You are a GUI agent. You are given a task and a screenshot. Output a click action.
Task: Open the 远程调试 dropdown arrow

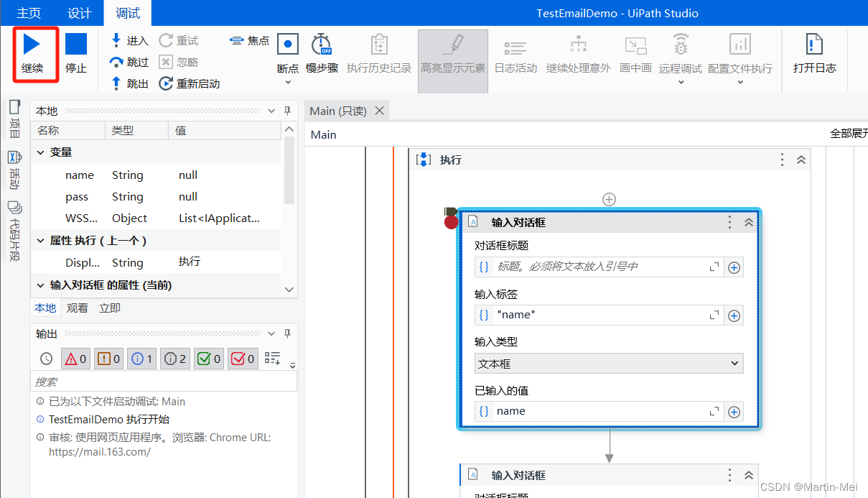pyautogui.click(x=681, y=82)
